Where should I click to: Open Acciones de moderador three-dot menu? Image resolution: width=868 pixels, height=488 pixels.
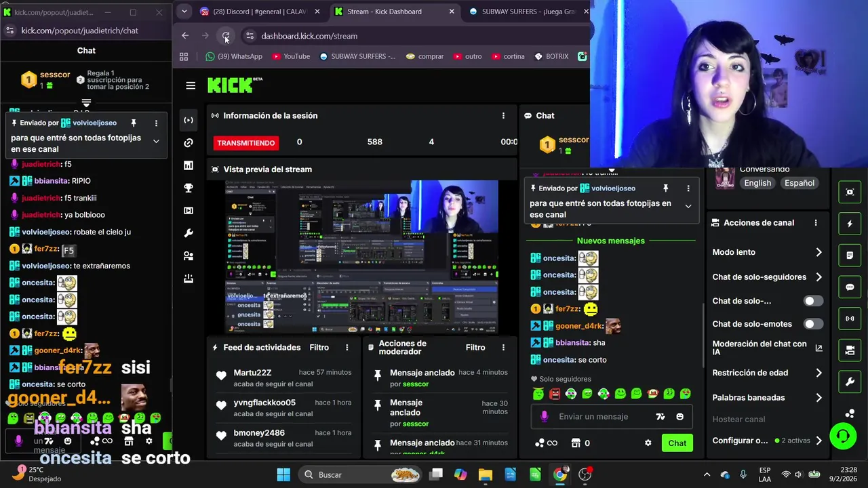[503, 348]
